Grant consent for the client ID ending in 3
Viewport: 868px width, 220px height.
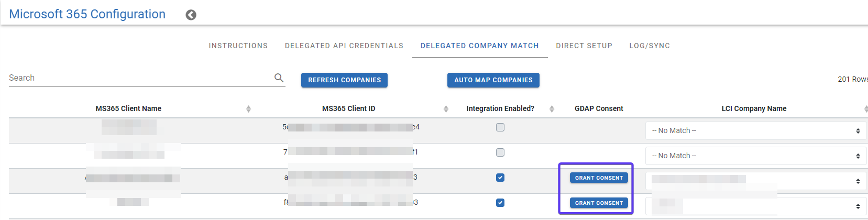click(599, 178)
